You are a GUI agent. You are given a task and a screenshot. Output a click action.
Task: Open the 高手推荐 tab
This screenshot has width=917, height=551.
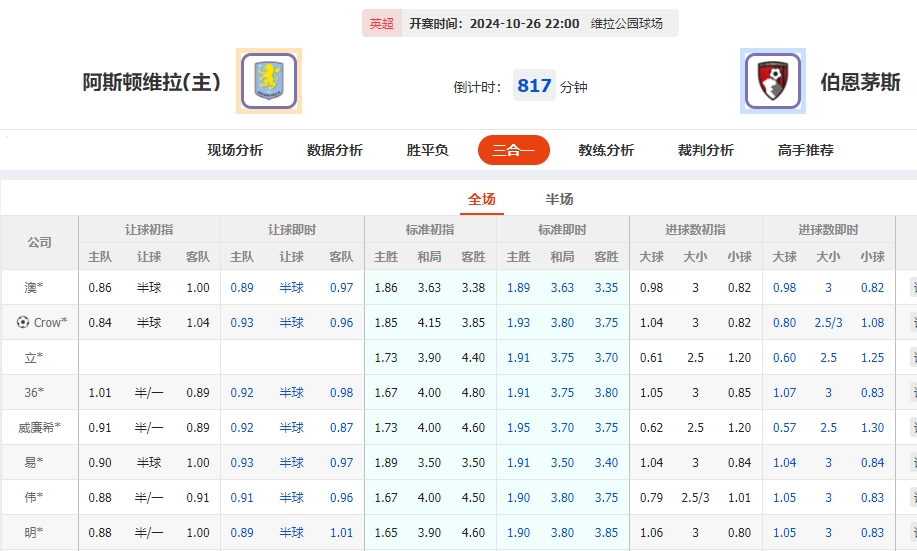tap(805, 150)
